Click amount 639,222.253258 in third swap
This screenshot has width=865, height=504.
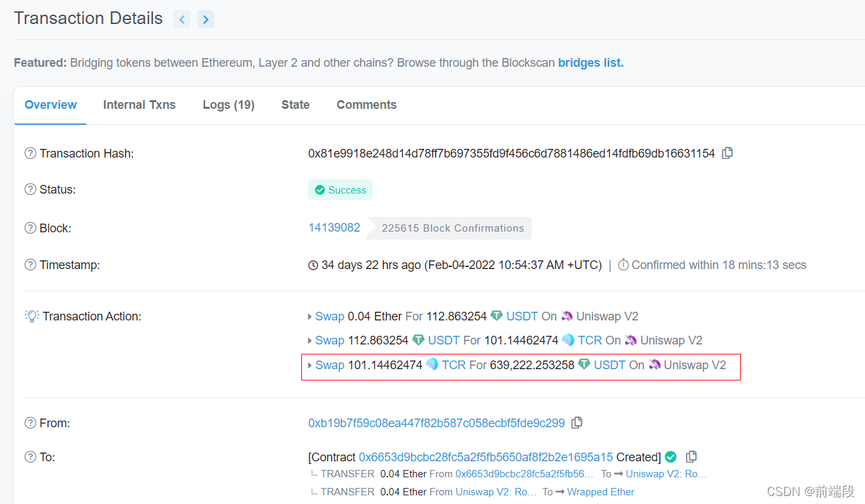(x=532, y=364)
